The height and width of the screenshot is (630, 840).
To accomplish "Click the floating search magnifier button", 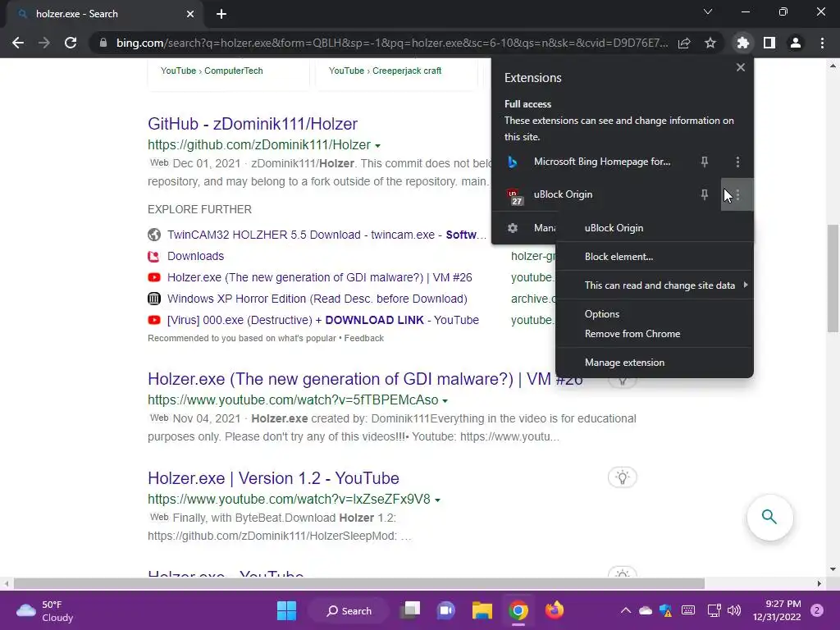I will point(769,517).
